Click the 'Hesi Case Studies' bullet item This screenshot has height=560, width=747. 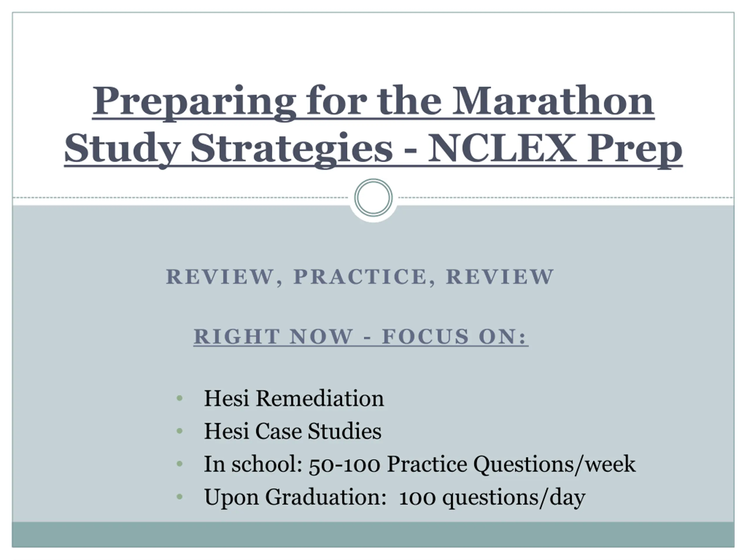[x=292, y=431]
